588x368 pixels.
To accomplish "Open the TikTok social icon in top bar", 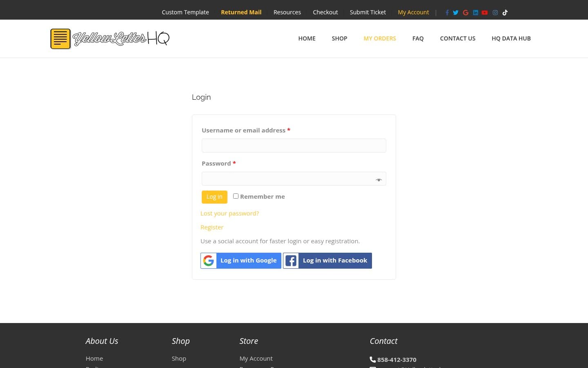I will coord(505,13).
